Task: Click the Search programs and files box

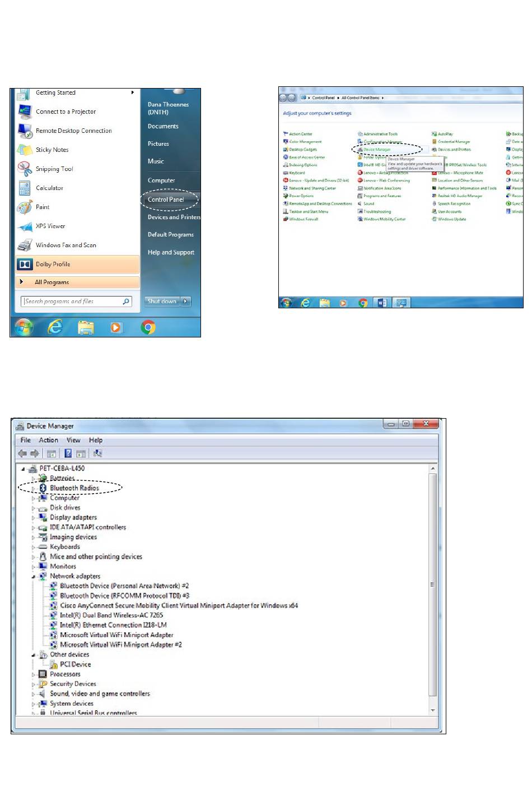Action: click(x=77, y=301)
